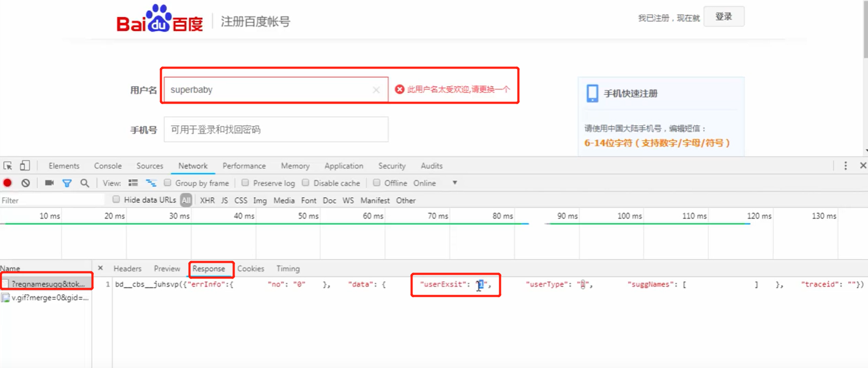View the Cookies tab of request
The height and width of the screenshot is (368, 868).
click(251, 268)
